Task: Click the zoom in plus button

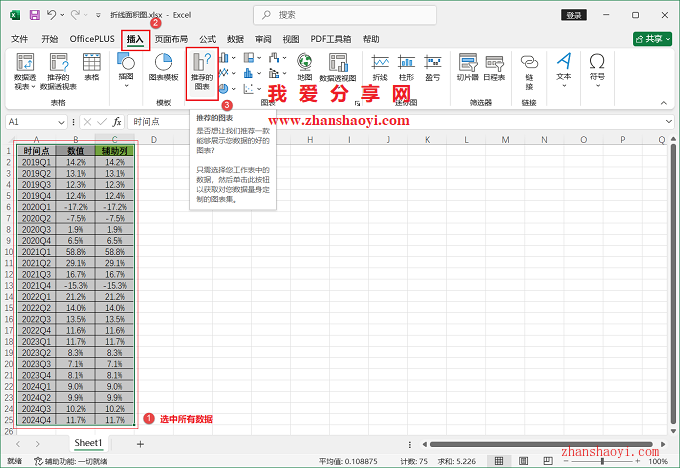Action: [x=638, y=461]
